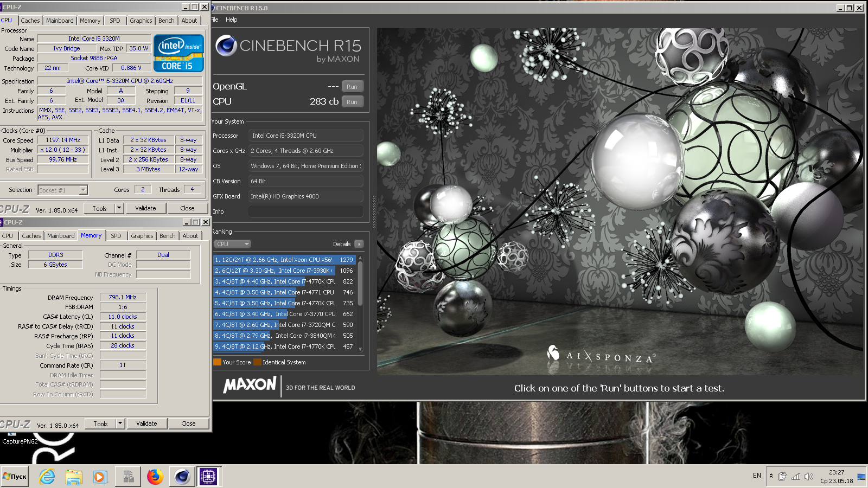This screenshot has width=868, height=488.
Task: Click Validate in lower CPU-Z window
Action: click(146, 423)
